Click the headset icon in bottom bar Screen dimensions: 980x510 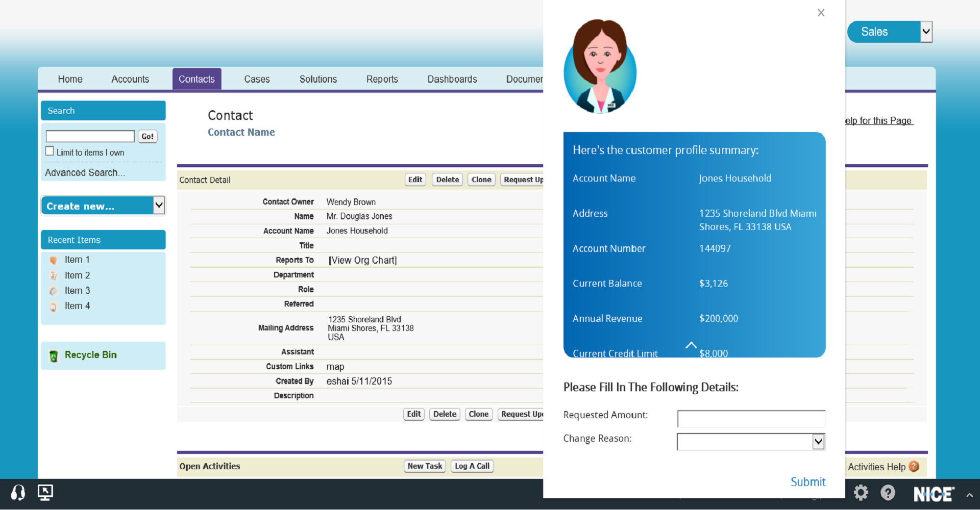(x=18, y=493)
